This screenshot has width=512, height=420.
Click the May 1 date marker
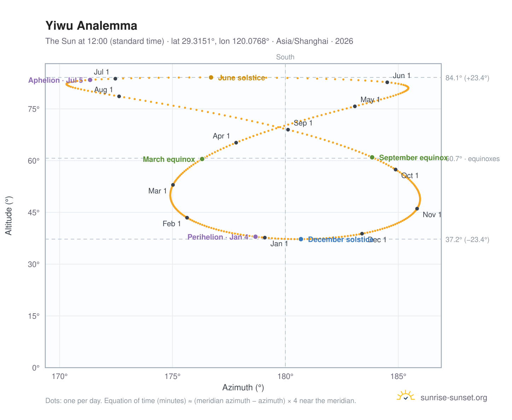355,106
